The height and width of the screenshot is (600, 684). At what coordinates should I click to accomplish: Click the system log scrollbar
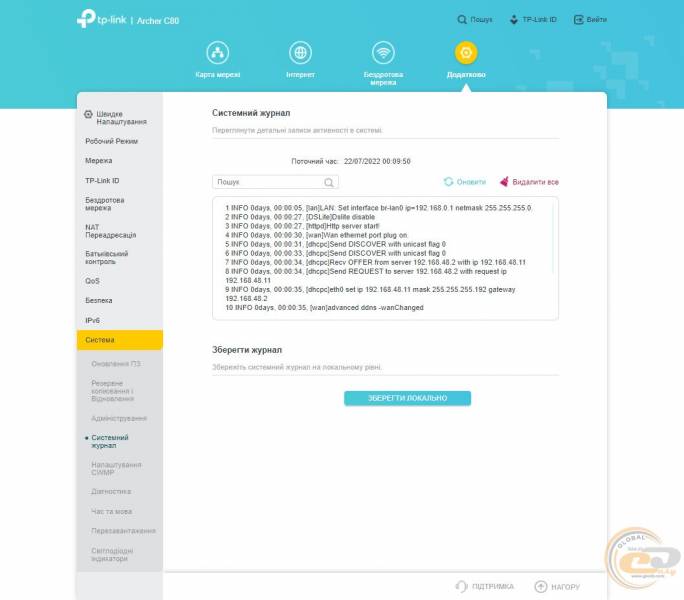(553, 238)
